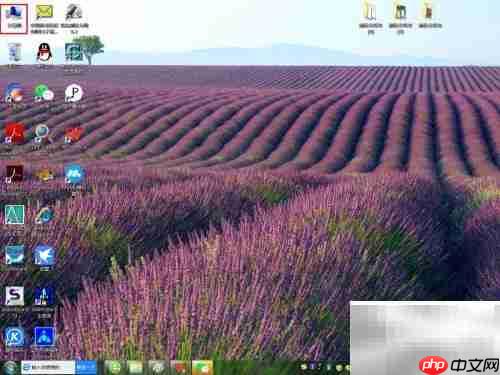Open the folder explorer icon on the taskbar
The height and width of the screenshot is (375, 500).
(136, 368)
